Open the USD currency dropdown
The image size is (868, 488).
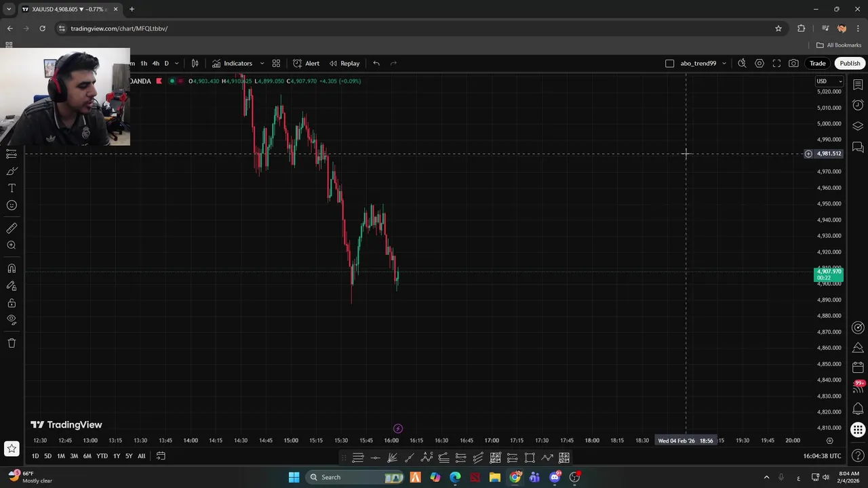point(829,81)
